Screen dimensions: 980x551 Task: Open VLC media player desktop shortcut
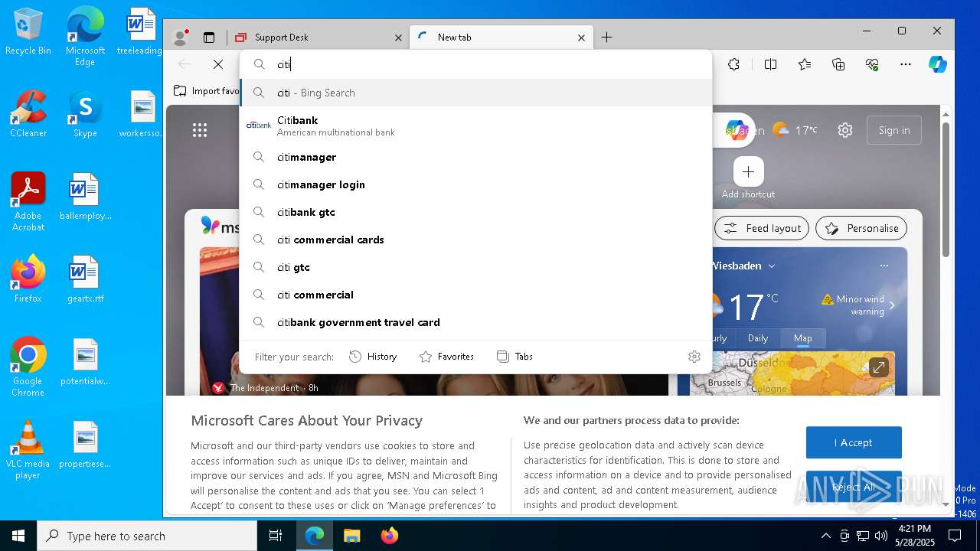click(x=28, y=450)
